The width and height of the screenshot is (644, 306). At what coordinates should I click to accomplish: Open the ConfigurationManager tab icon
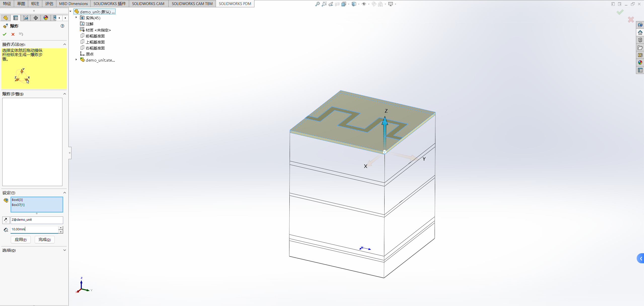coord(26,18)
